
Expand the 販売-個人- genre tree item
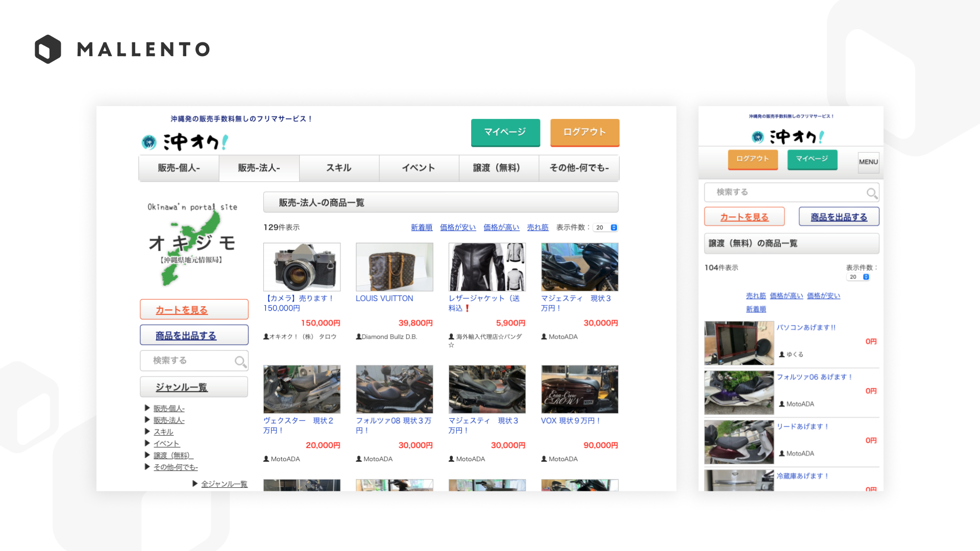[x=148, y=408]
